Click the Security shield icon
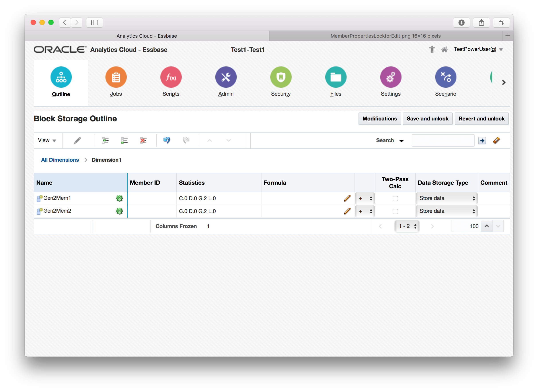538x392 pixels. [281, 77]
